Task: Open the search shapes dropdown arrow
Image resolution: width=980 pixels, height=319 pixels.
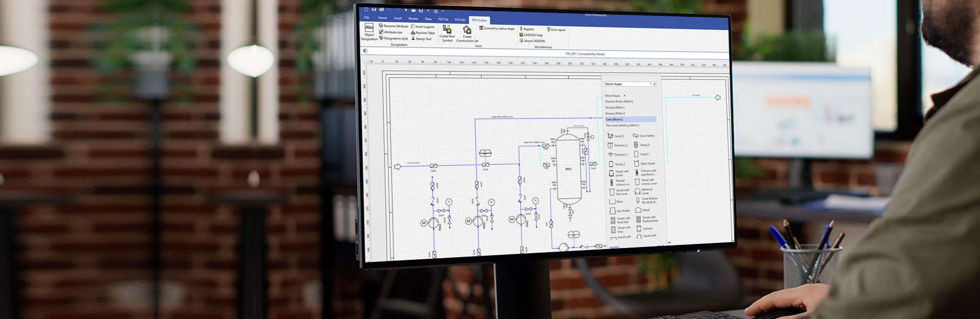Action: tap(650, 84)
